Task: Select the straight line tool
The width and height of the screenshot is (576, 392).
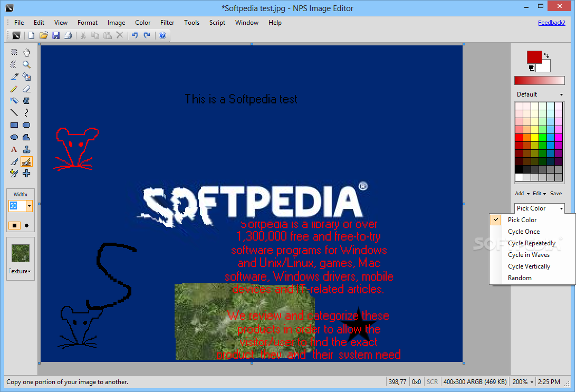Action: pyautogui.click(x=14, y=113)
